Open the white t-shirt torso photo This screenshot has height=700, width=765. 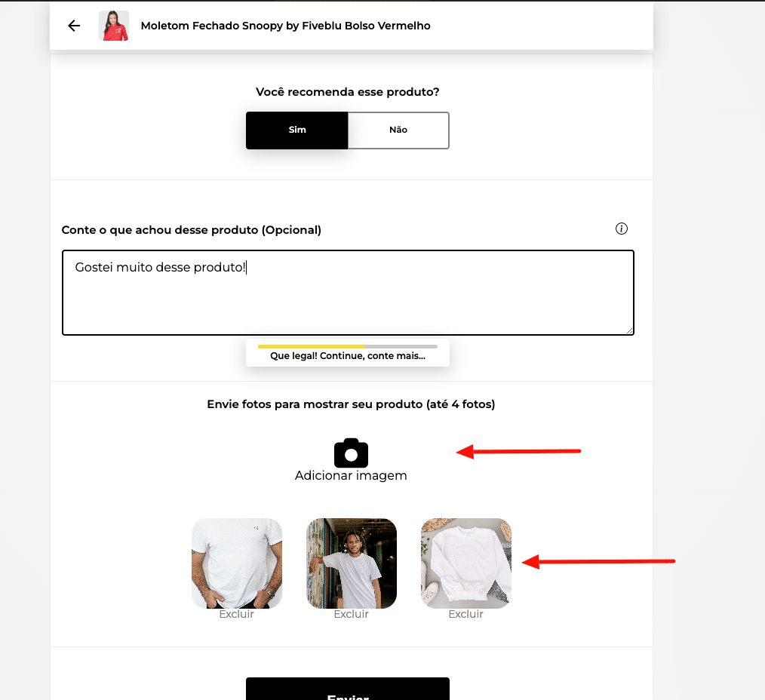click(x=237, y=563)
